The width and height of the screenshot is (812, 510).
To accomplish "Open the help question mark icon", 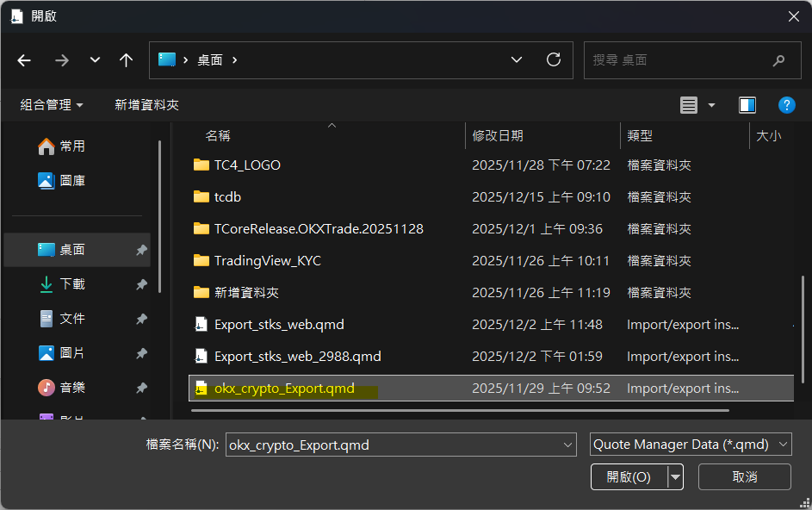I will (785, 105).
